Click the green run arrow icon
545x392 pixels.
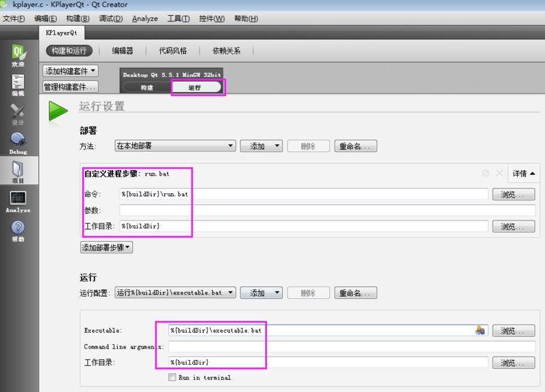[58, 111]
